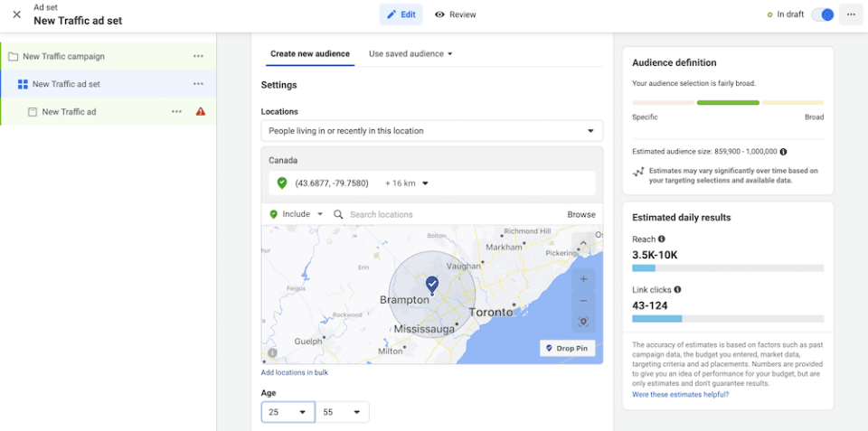Select New Traffic campaign in tree
Viewport: 868px width, 431px height.
[108, 56]
